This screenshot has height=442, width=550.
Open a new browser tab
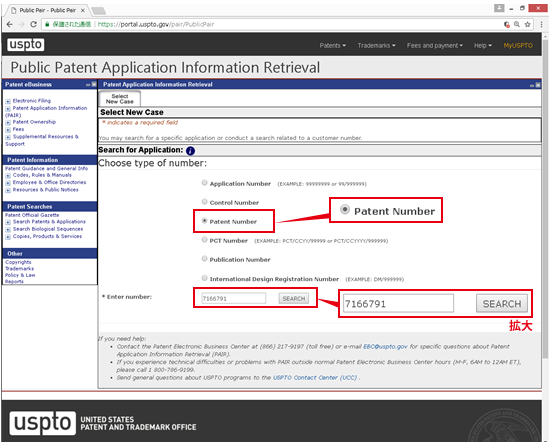point(99,11)
